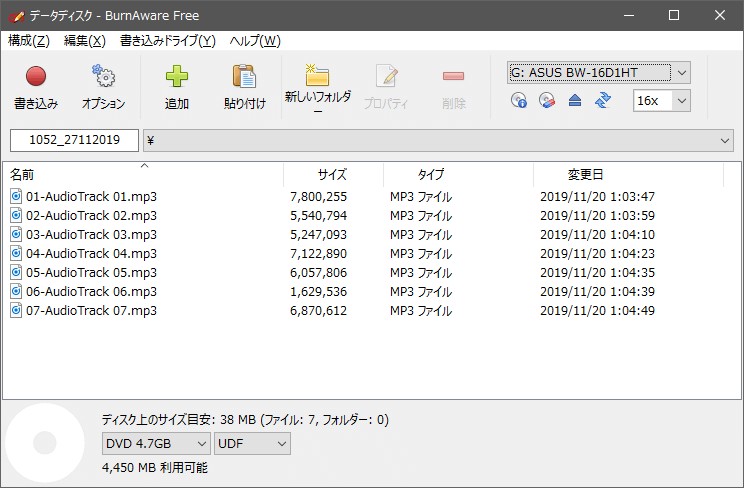Click size value 7,800,255

point(318,197)
